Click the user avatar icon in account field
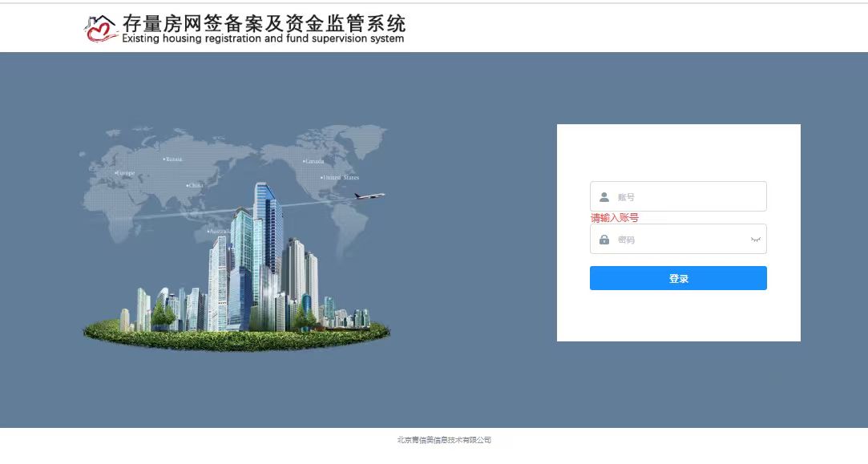Image resolution: width=868 pixels, height=464 pixels. point(604,197)
